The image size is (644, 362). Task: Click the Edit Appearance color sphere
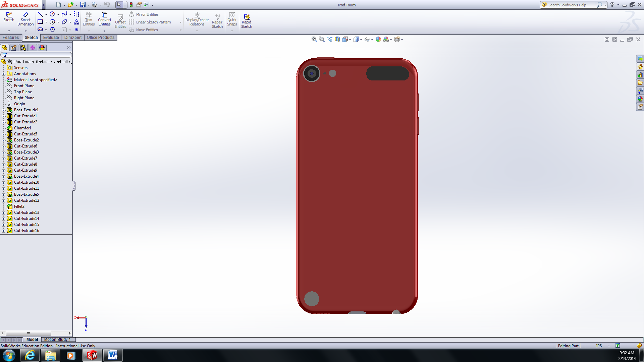pos(378,39)
